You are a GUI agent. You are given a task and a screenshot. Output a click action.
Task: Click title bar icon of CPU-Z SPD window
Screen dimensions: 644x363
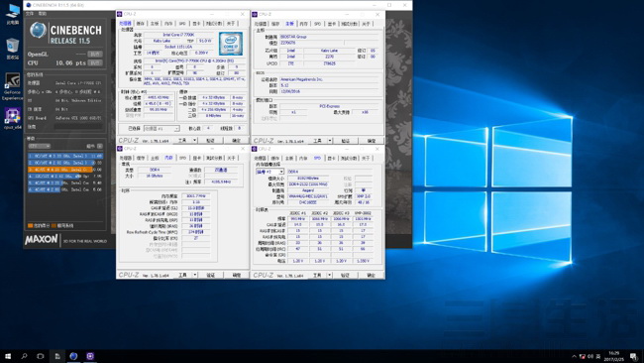click(255, 149)
